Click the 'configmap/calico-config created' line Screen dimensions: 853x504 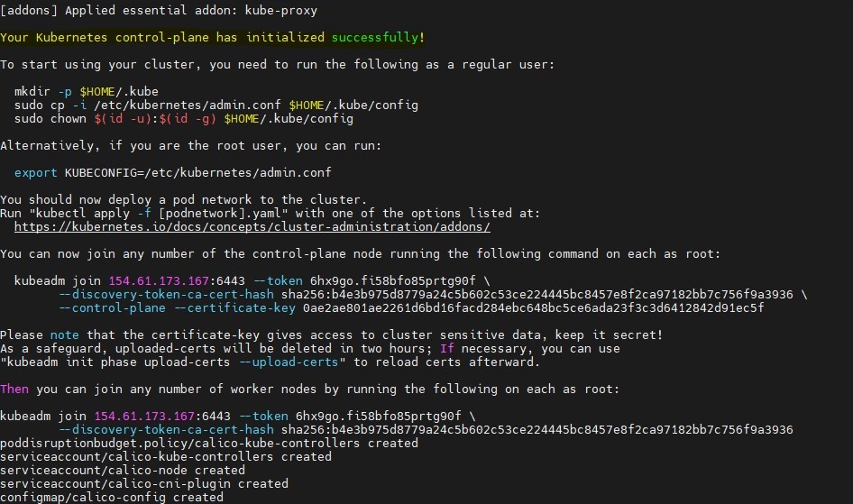pos(112,497)
